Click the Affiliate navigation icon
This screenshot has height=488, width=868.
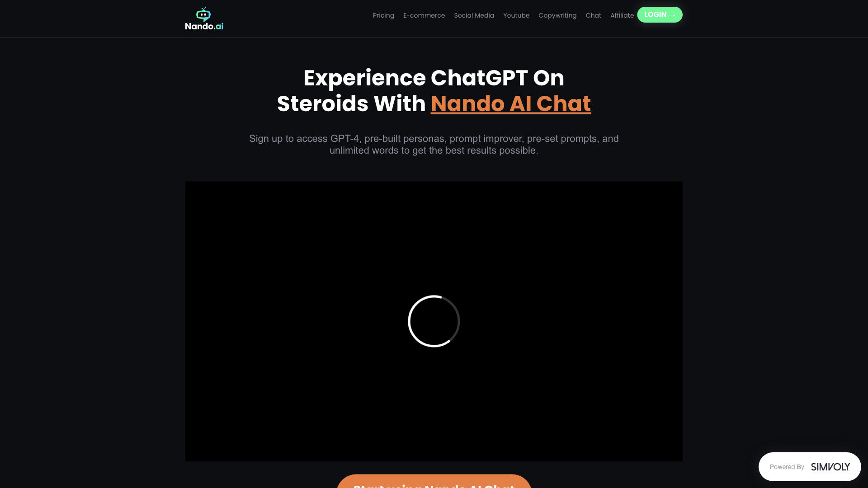point(623,15)
